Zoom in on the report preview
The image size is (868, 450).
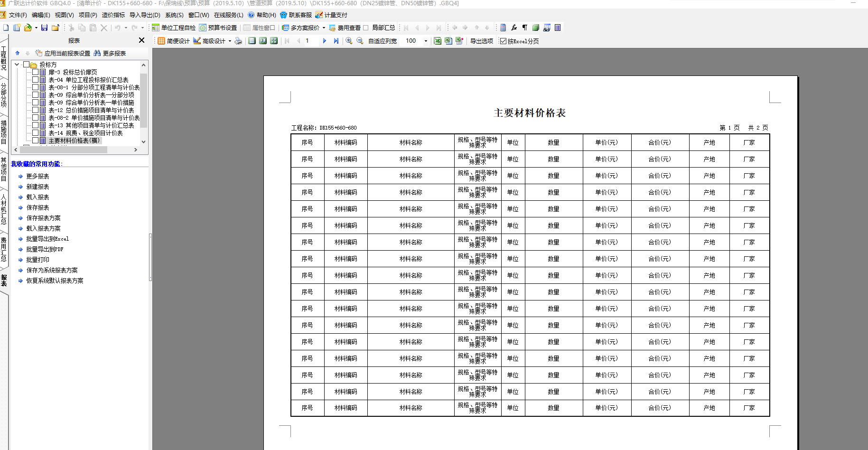tap(349, 41)
